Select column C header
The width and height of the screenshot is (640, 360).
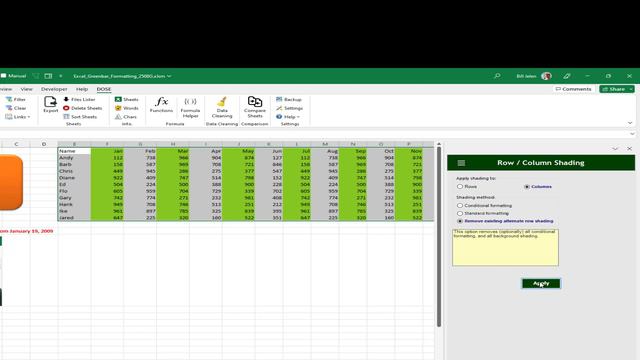[16, 144]
